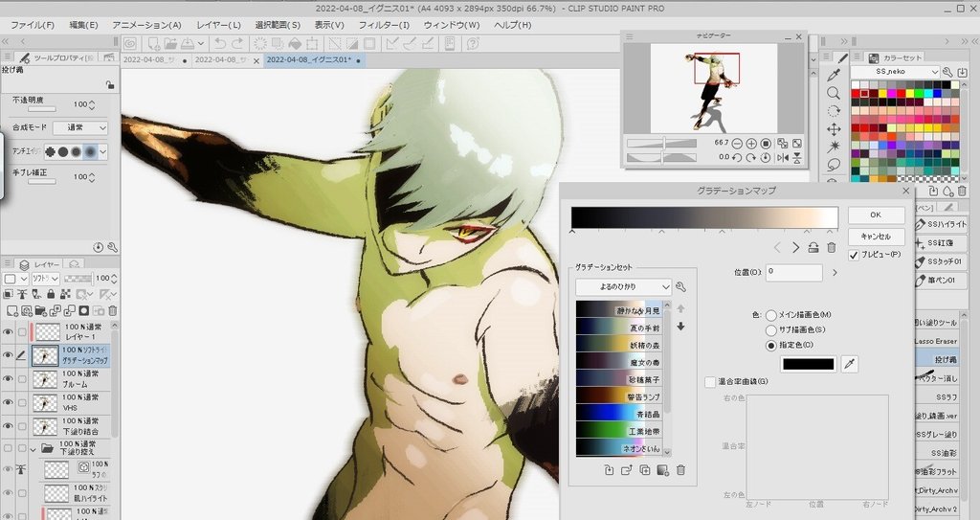Hide the レイヤー 1 layer

8,331
